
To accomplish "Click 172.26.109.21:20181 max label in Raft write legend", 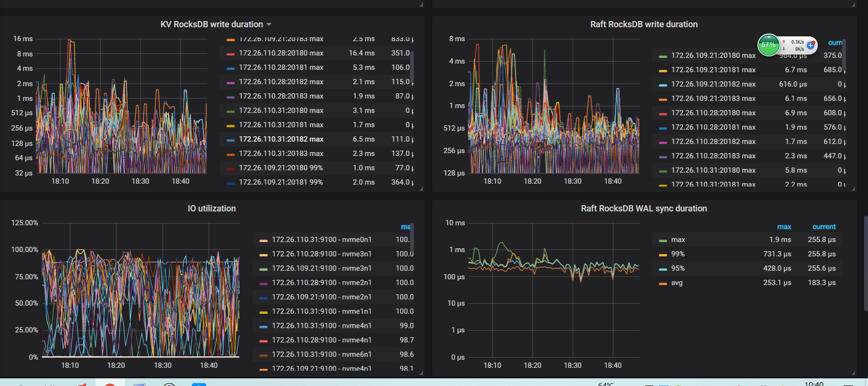I will tap(713, 70).
